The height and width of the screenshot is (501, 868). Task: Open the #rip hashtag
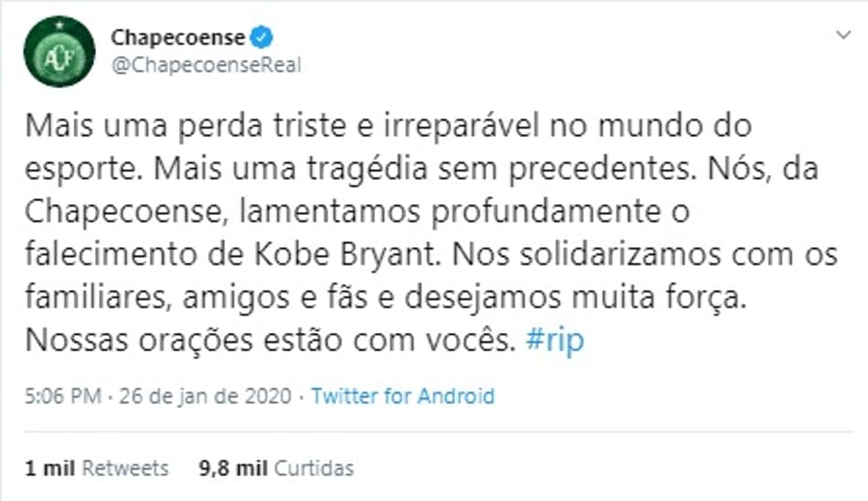[556, 340]
